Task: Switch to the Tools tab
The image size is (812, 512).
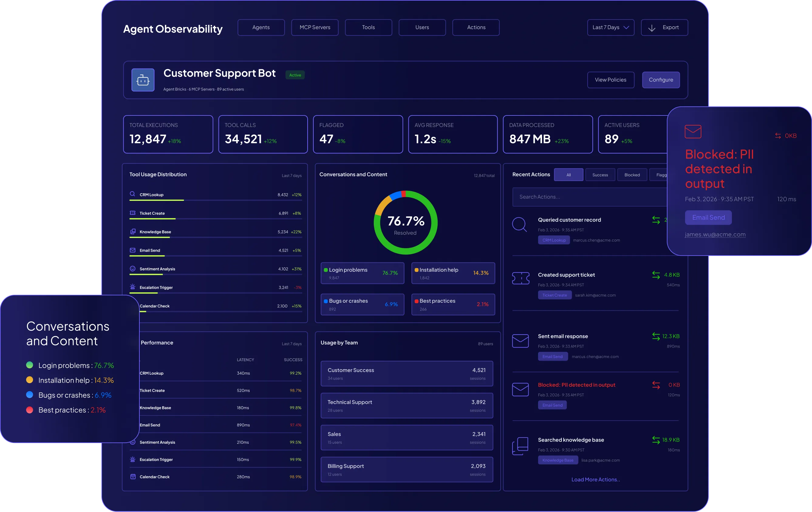Action: (368, 27)
